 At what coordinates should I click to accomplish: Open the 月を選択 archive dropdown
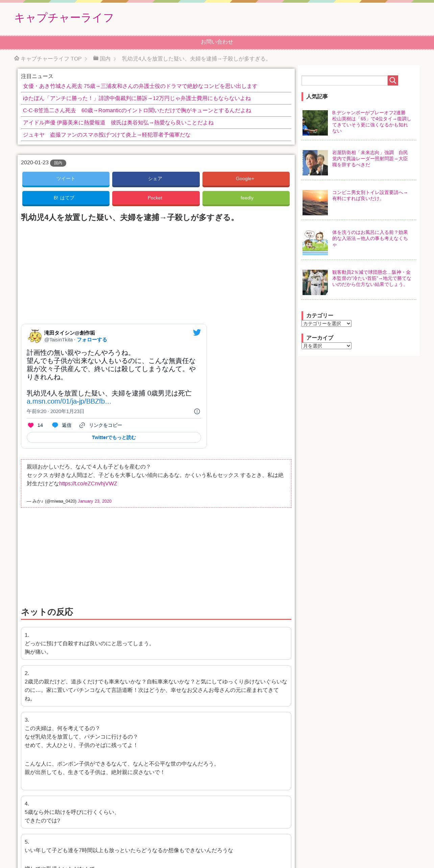pos(327,346)
